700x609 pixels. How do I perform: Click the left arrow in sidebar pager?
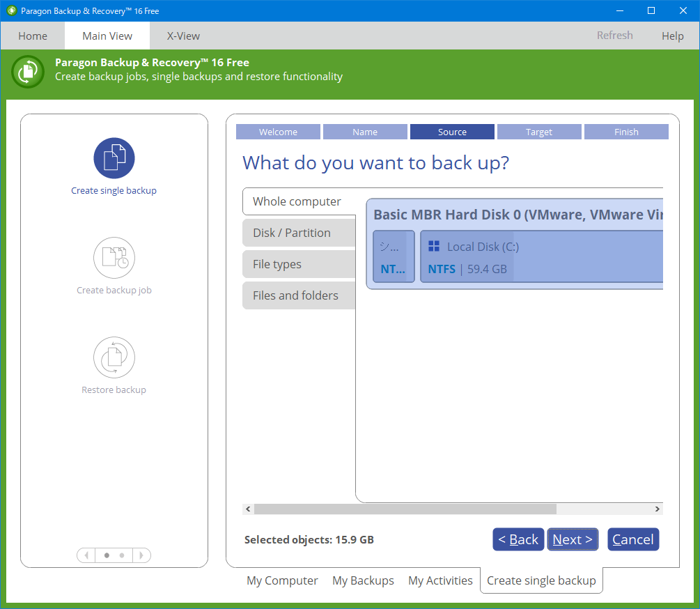(86, 555)
